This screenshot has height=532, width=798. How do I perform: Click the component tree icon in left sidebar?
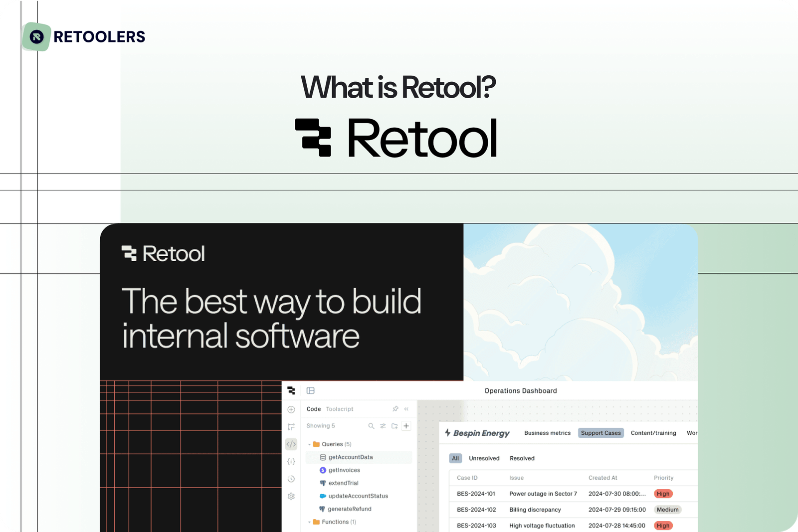[291, 427]
